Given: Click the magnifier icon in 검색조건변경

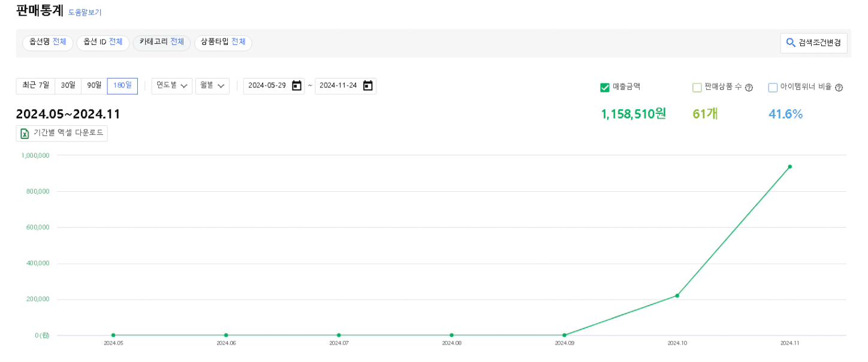Looking at the screenshot, I should click(x=791, y=43).
